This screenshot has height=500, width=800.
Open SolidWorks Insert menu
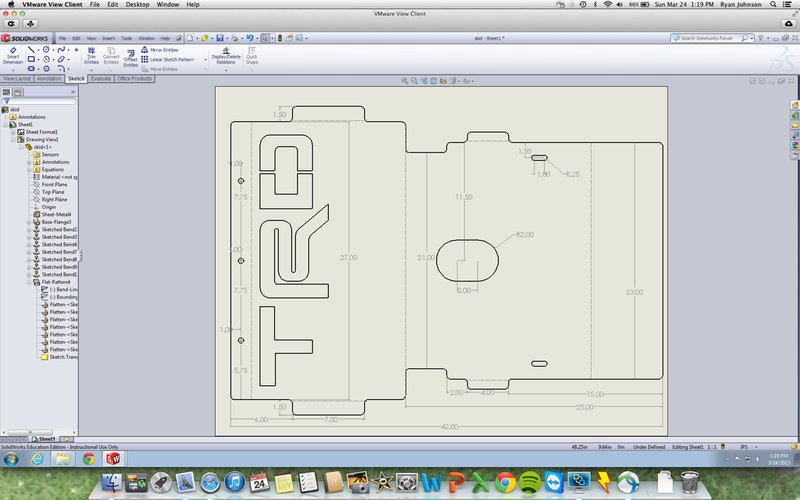109,38
